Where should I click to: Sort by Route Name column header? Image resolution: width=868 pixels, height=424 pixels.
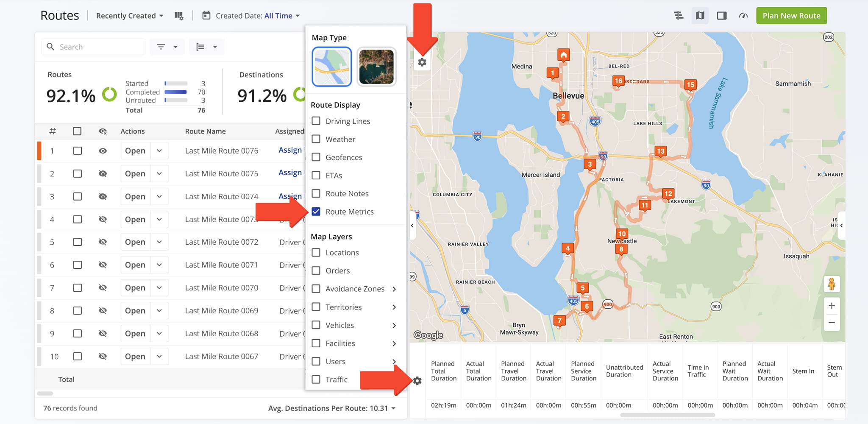click(x=205, y=131)
